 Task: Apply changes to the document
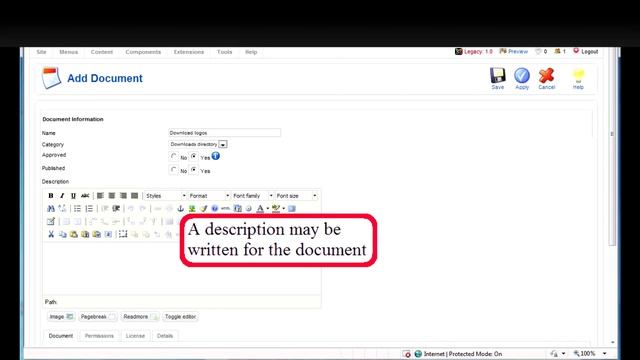point(522,78)
